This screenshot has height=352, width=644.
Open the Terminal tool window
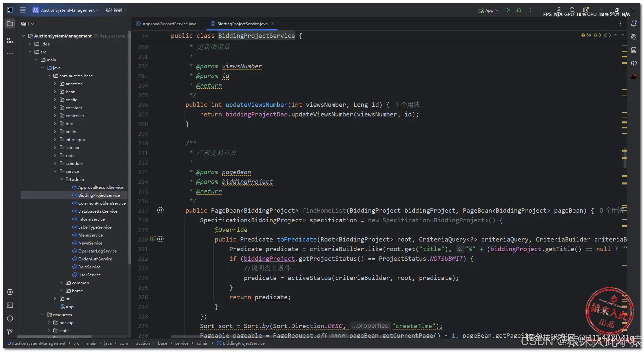pyautogui.click(x=10, y=305)
